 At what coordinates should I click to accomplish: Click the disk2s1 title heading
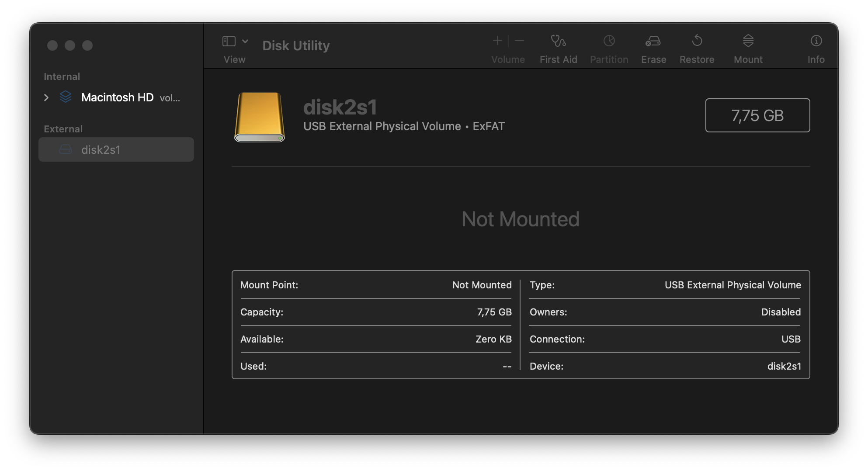pos(340,107)
